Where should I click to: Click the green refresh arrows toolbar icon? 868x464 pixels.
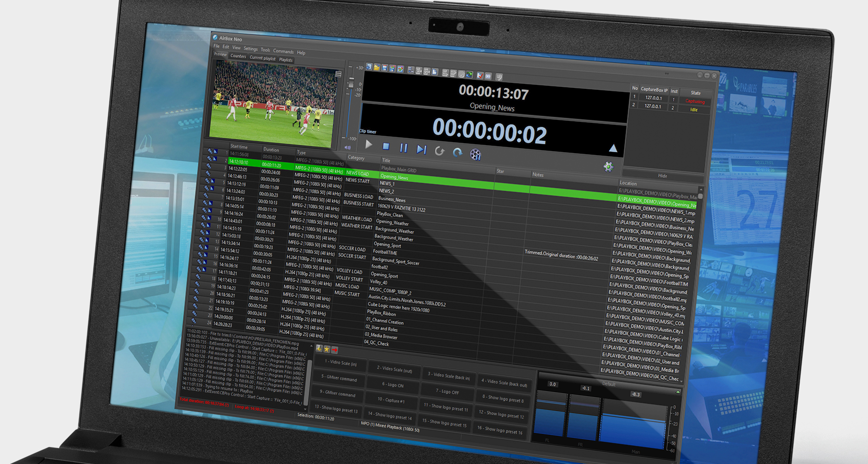coord(469,74)
